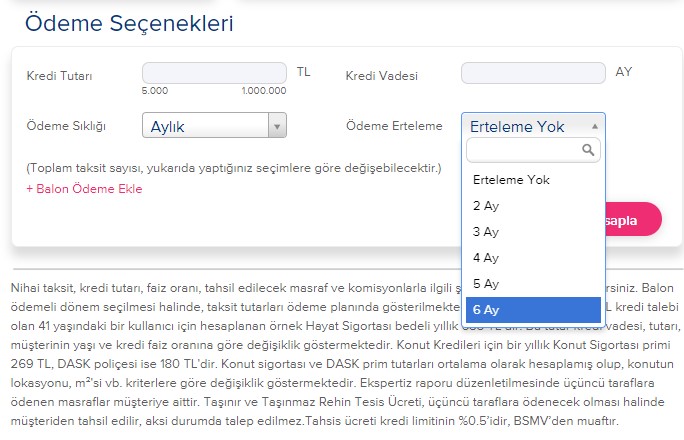The height and width of the screenshot is (440, 684).
Task: Click the Kredi Tutarı label
Action: click(62, 76)
